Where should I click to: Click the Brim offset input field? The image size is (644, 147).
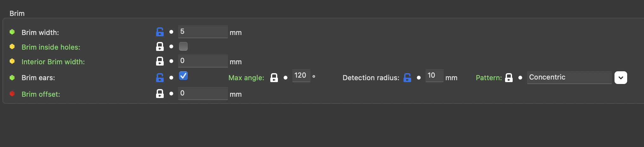(x=203, y=94)
